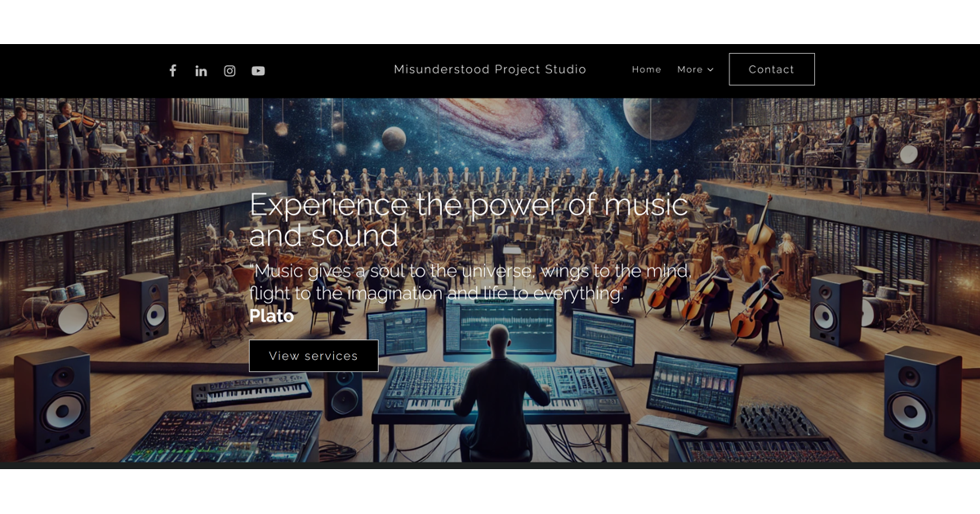Click the 'Plato' attribution text
980x514 pixels.
click(271, 316)
